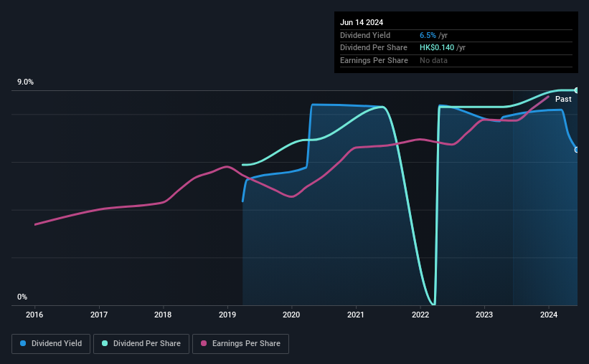Toggle the Dividend Per Share legend button
The height and width of the screenshot is (364, 589).
[x=141, y=344]
